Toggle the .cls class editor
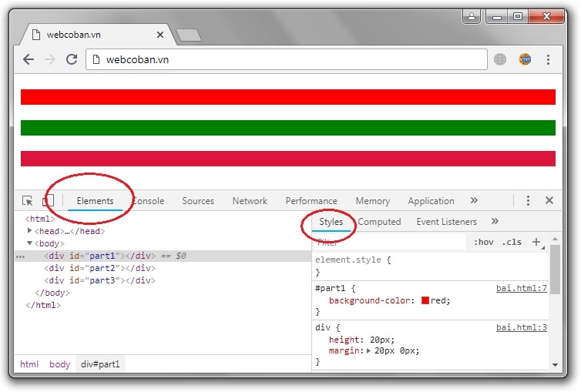This screenshot has height=392, width=581. [x=512, y=242]
